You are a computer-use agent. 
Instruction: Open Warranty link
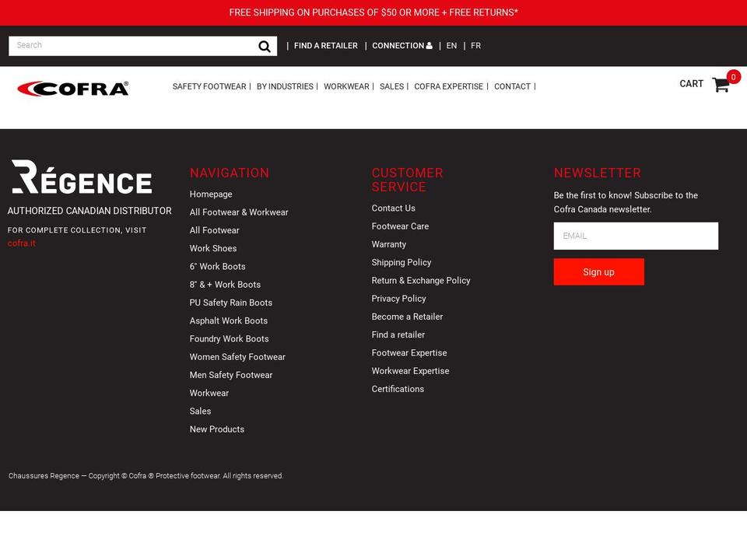coord(389,244)
